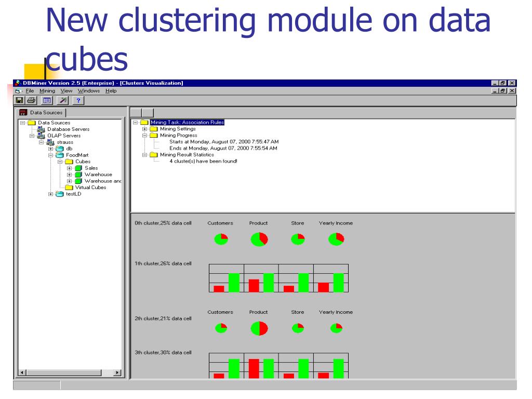Click the left scroll arrow in tree panel
Viewport: 532px width, 399px height.
(22, 373)
